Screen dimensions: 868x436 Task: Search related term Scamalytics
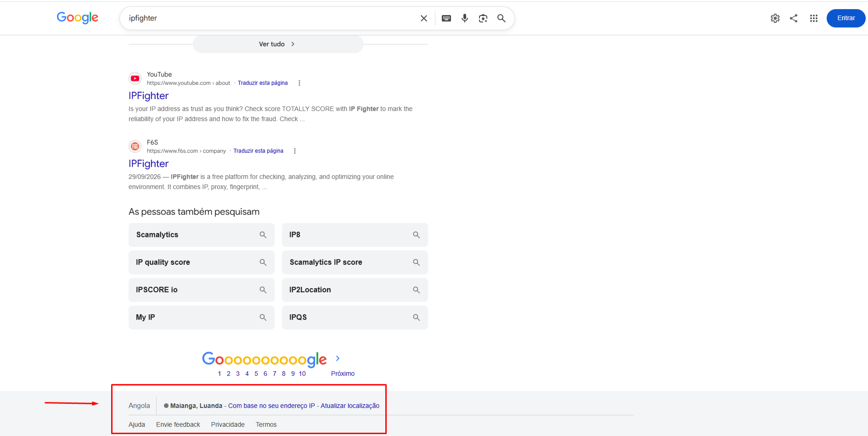coord(202,235)
